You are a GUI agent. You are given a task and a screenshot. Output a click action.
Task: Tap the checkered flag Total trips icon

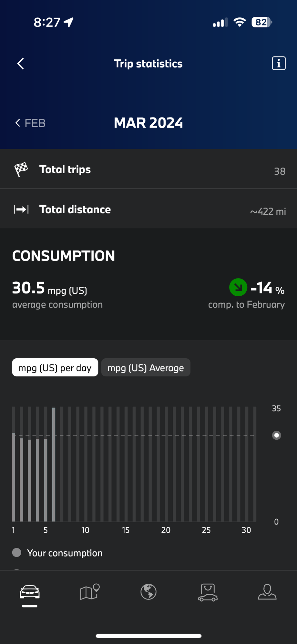21,169
